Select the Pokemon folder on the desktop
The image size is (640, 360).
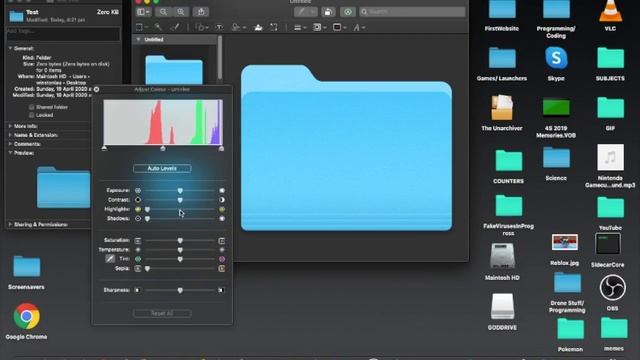(570, 329)
